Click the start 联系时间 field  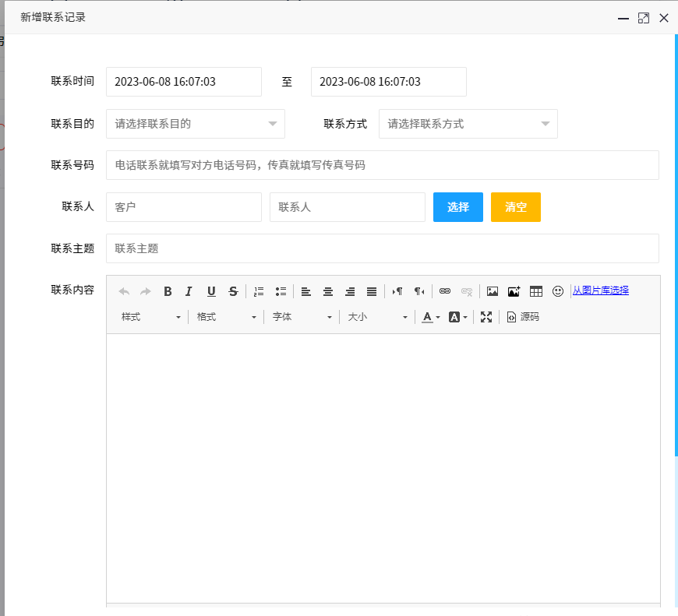click(x=184, y=82)
